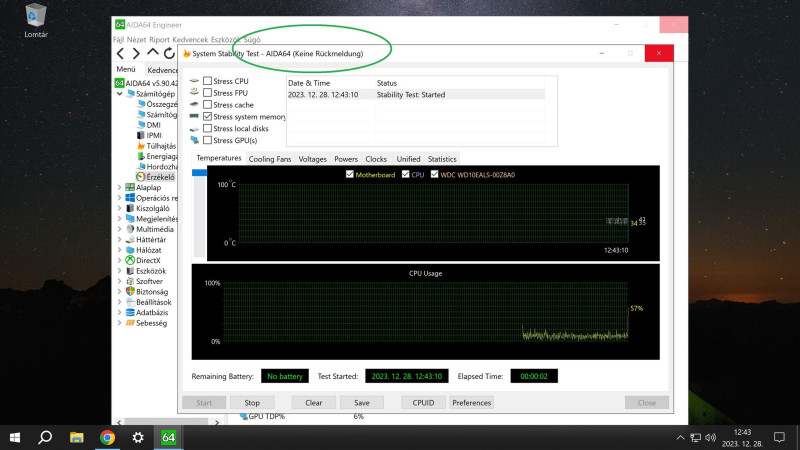Enable the Stress local disks checkbox
Image resolution: width=800 pixels, height=450 pixels.
207,128
